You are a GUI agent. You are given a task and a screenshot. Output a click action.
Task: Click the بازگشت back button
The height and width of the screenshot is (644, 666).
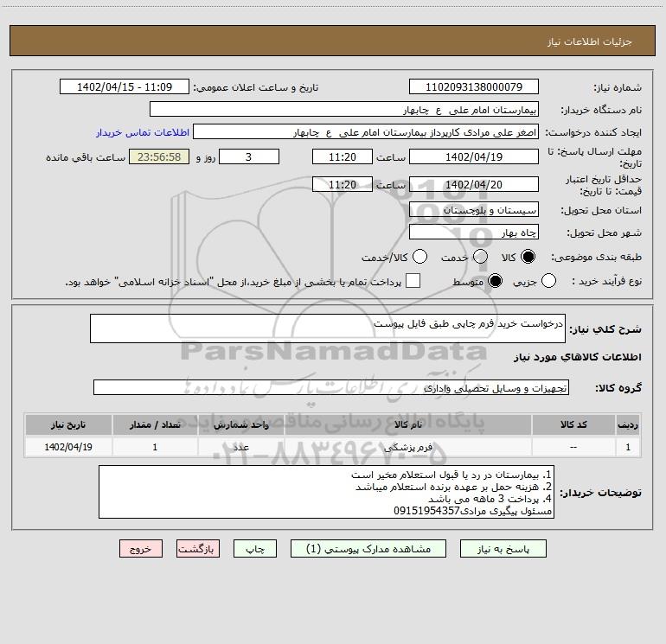coord(198,549)
